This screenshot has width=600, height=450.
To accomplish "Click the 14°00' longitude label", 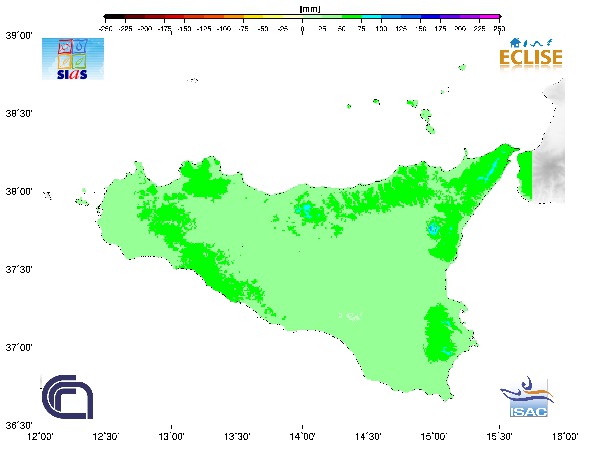I will (x=303, y=436).
